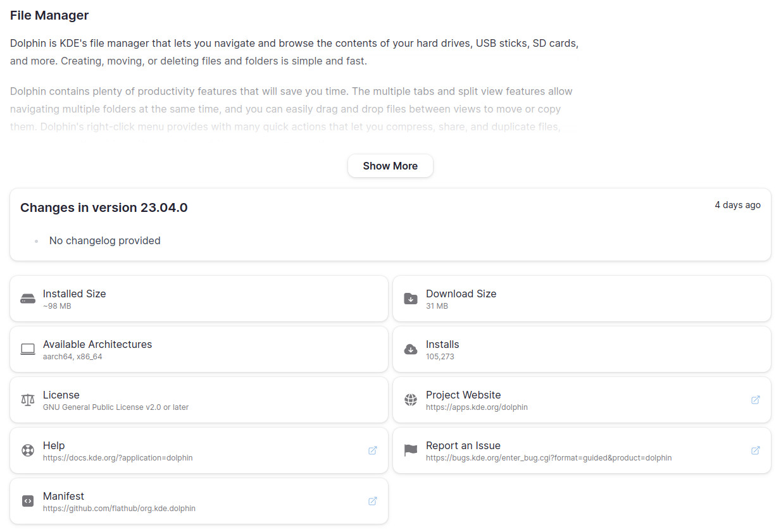The image size is (781, 532).
Task: Open external link icon for Report an Issue
Action: click(755, 450)
